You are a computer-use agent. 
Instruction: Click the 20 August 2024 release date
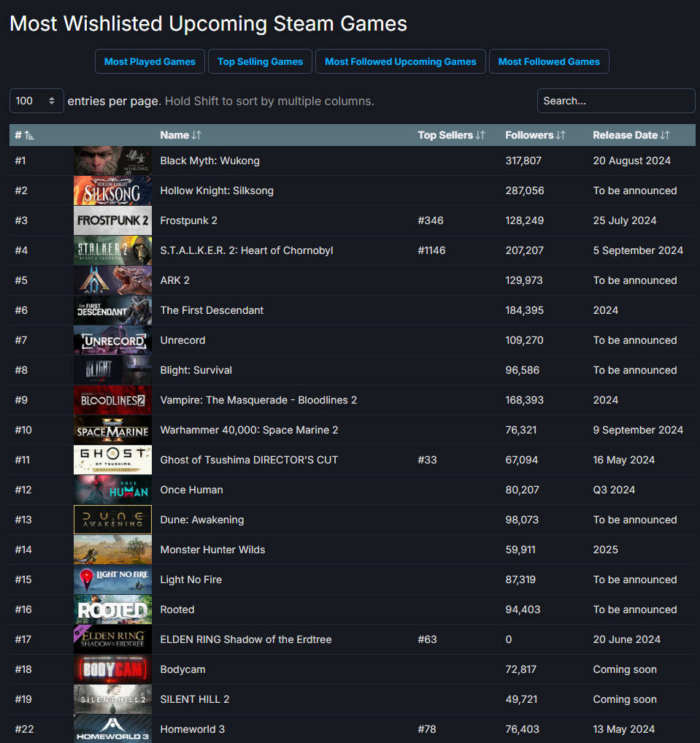tap(632, 161)
